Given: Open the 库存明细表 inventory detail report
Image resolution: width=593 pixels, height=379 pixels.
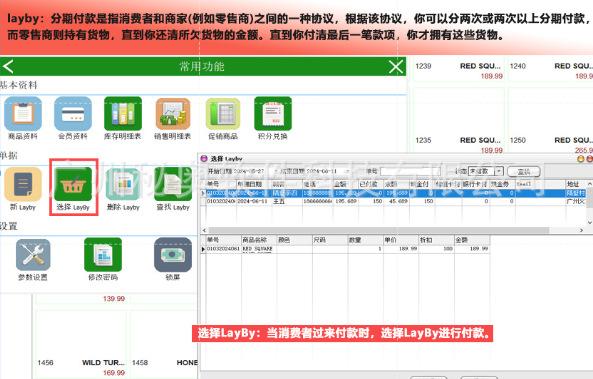Looking at the screenshot, I should pos(123,114).
